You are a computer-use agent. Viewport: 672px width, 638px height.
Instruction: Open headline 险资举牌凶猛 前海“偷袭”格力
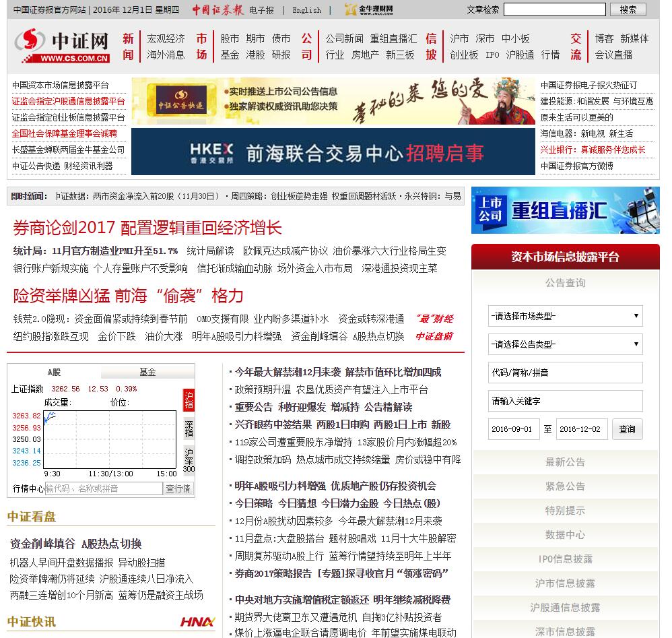[129, 296]
